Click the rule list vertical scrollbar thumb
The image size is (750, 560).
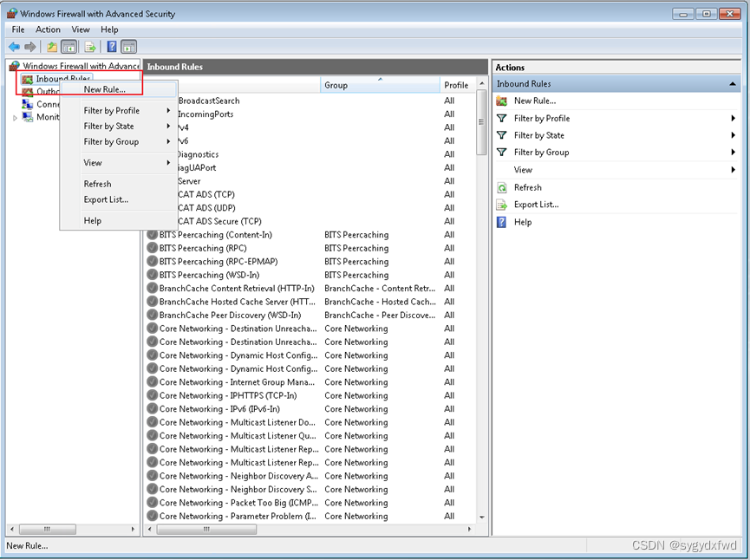482,122
